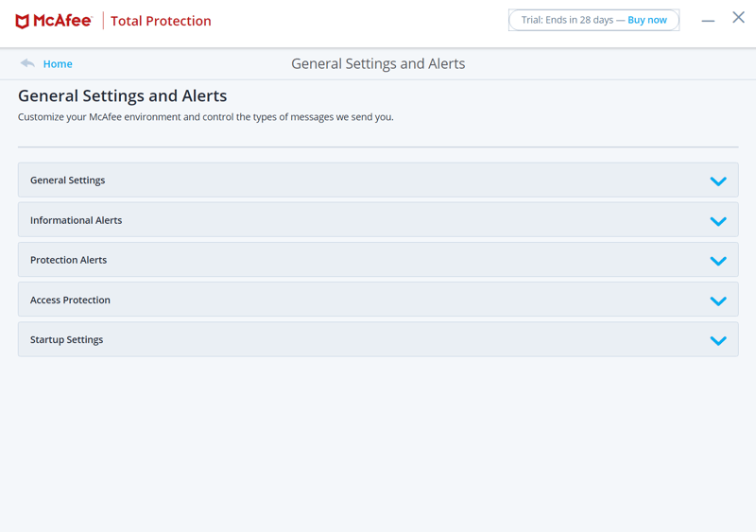Expand Protection Alerts using its chevron

[718, 261]
